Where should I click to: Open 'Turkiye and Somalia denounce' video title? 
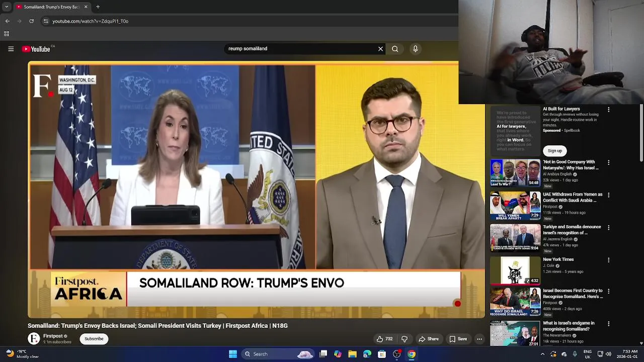572,230
